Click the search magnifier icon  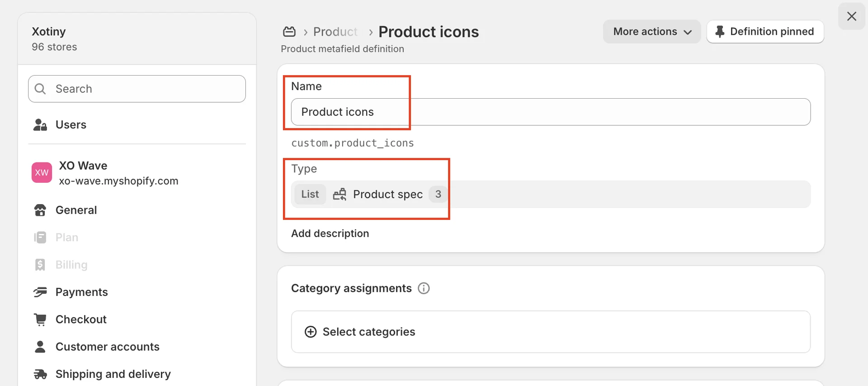pyautogui.click(x=40, y=89)
